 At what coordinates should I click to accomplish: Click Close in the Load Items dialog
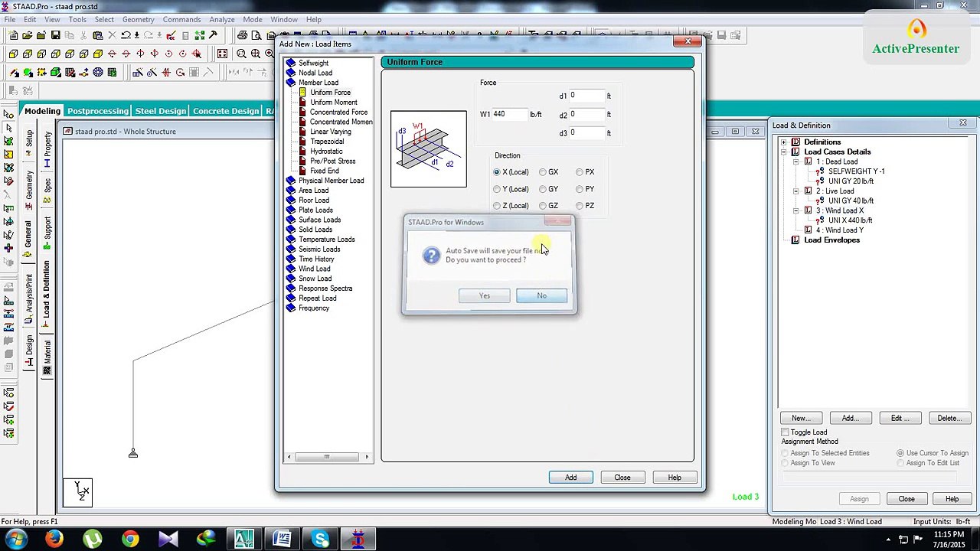coord(622,478)
